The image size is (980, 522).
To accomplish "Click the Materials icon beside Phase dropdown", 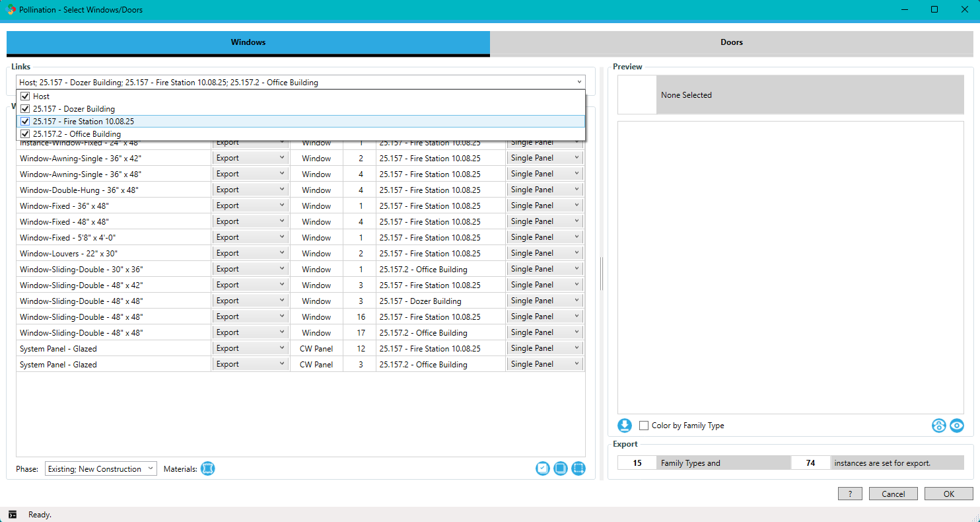I will [207, 468].
